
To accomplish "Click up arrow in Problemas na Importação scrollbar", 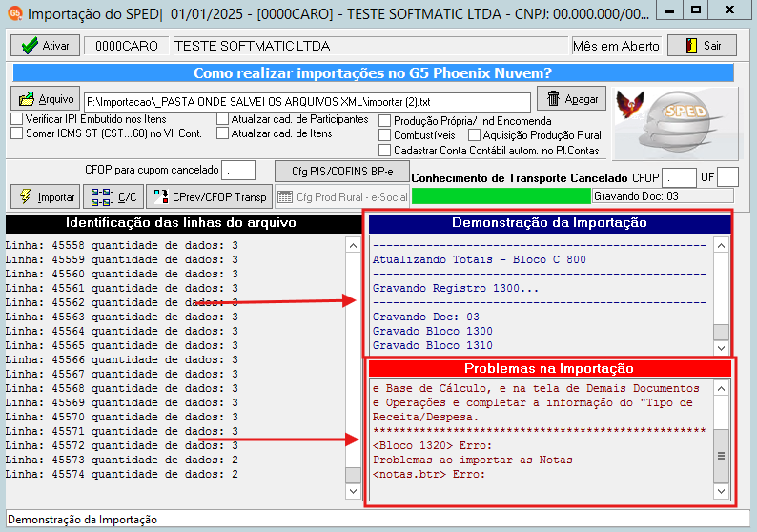I will pos(722,389).
